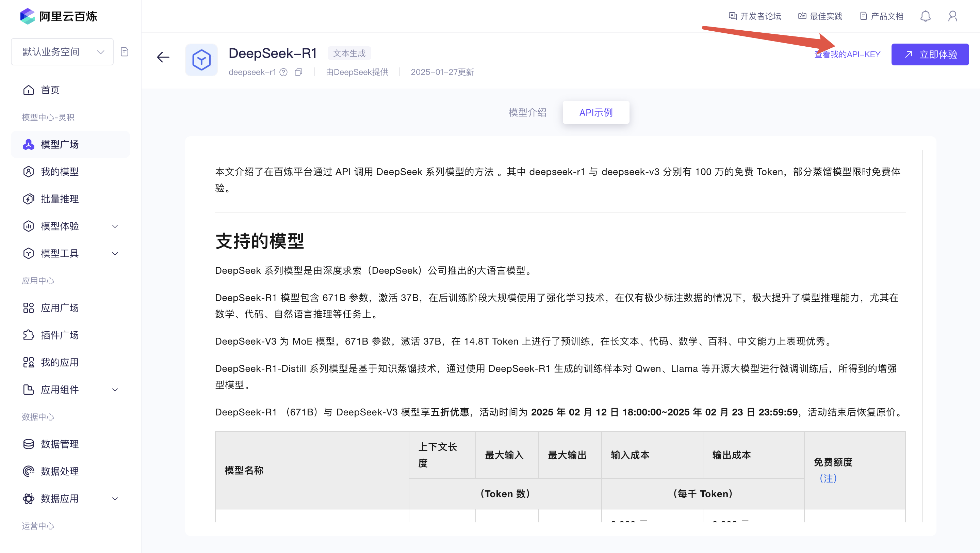
Task: Expand the 模型体验 submenu chevron
Action: coord(115,226)
